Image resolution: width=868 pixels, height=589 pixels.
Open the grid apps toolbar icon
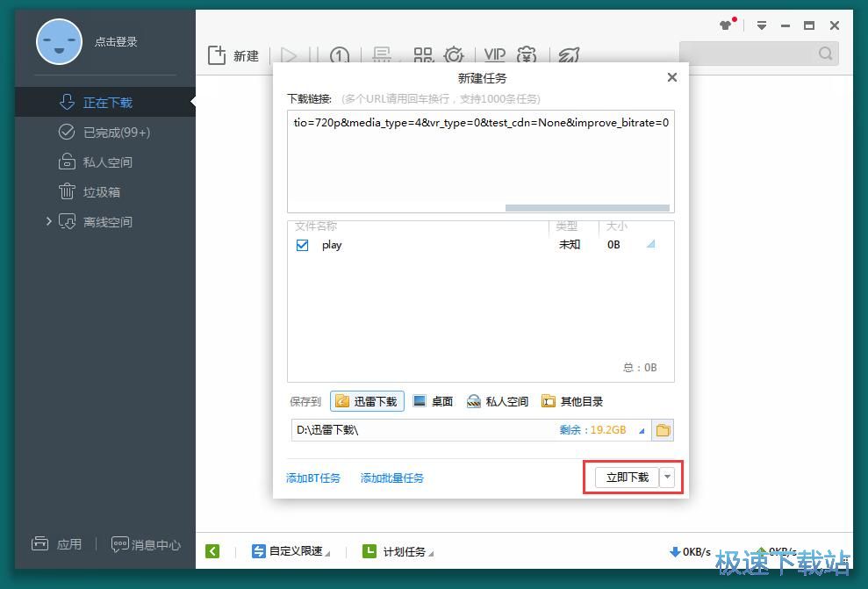coord(423,54)
